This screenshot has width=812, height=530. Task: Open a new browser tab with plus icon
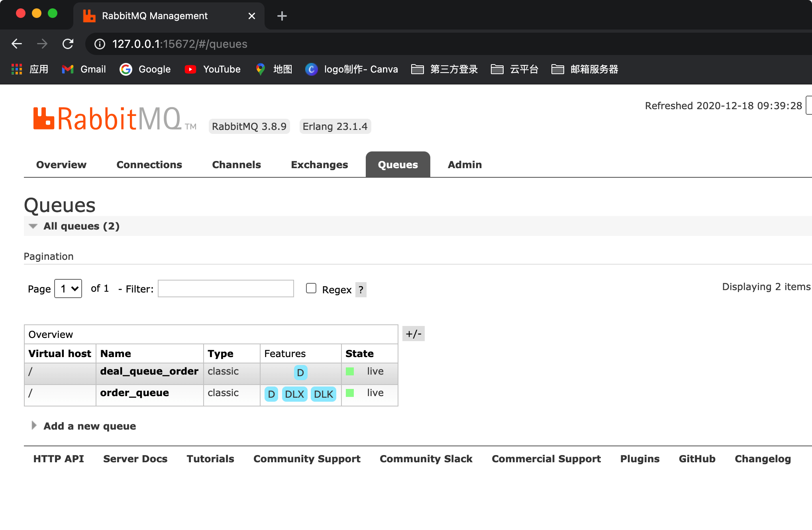(x=282, y=16)
